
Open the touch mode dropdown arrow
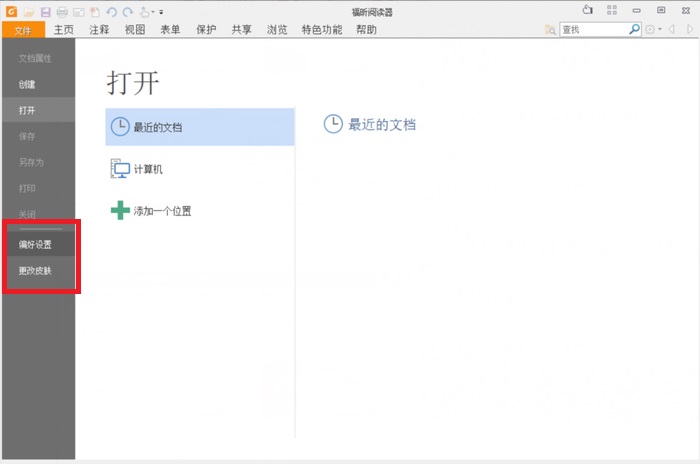[153, 13]
